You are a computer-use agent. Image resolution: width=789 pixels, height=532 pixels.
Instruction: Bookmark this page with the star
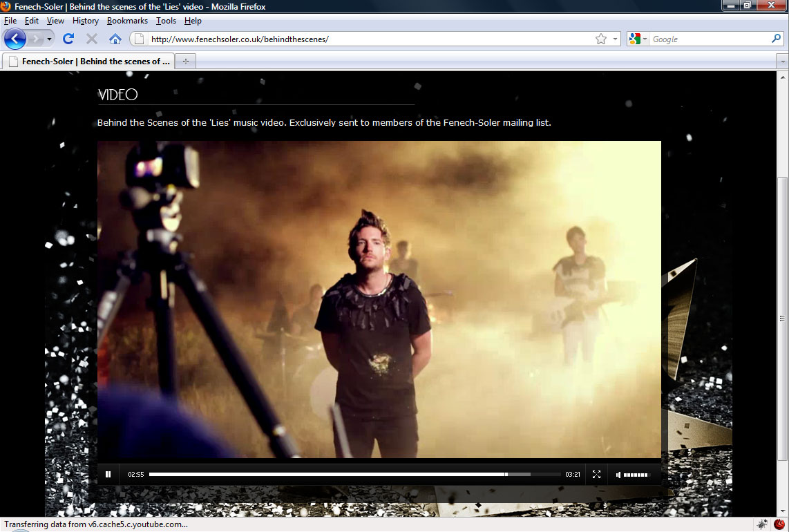601,39
